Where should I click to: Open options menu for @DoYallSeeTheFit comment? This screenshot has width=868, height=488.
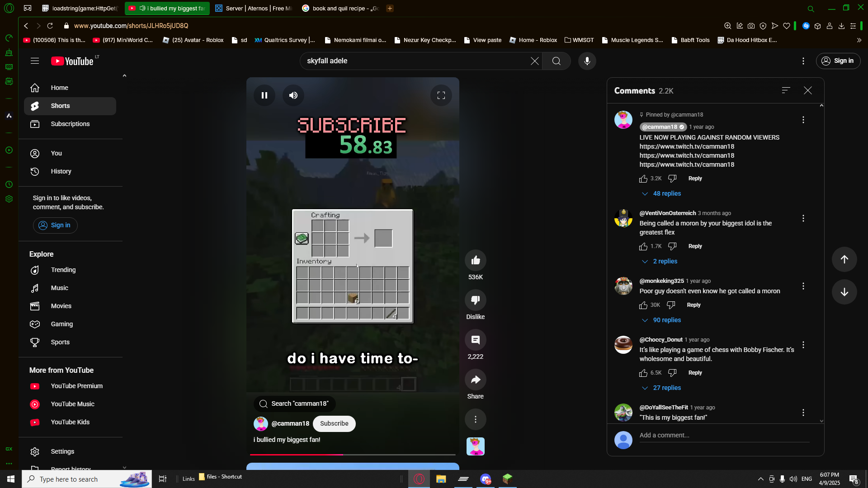(x=803, y=413)
